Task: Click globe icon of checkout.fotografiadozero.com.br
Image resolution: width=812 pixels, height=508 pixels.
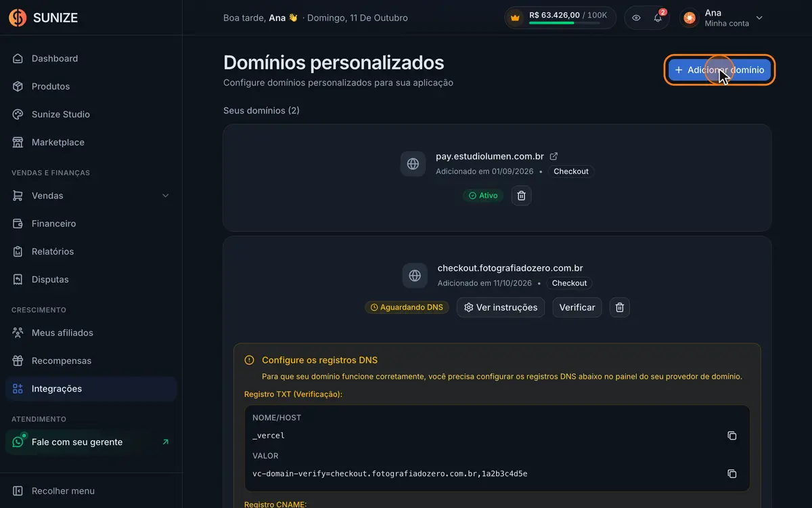Action: tap(415, 276)
